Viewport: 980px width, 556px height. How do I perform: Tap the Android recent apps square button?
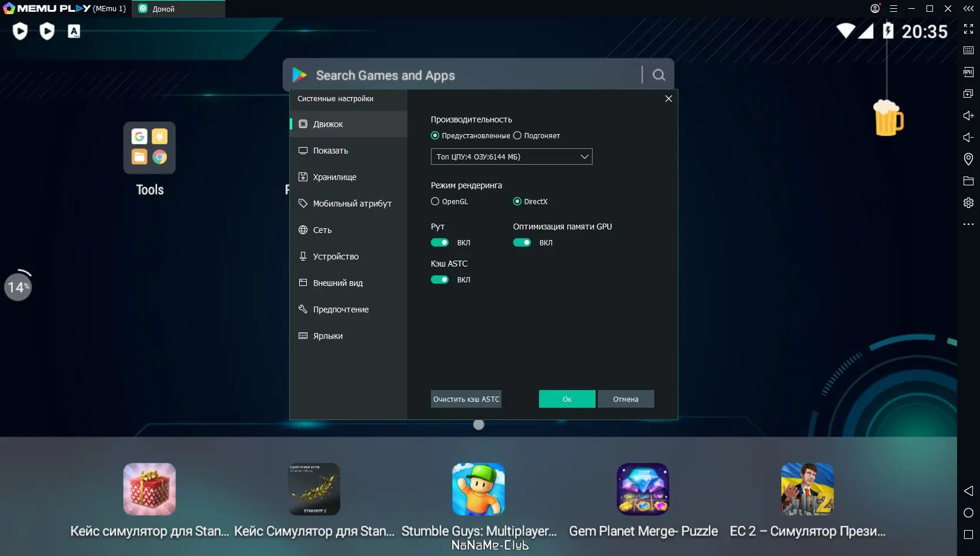pyautogui.click(x=968, y=535)
